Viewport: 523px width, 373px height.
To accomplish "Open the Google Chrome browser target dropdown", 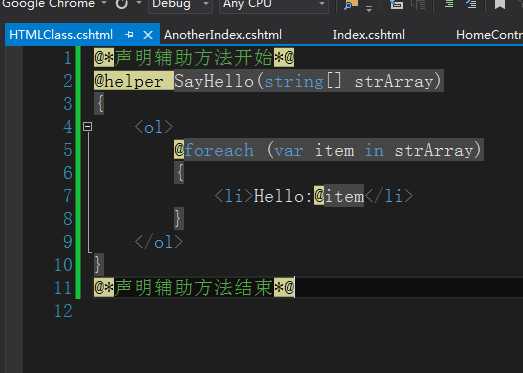I will [104, 3].
